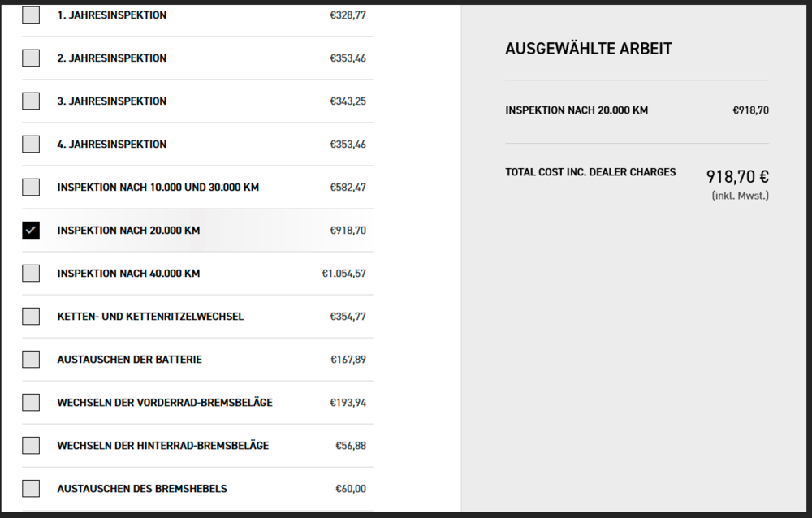This screenshot has width=812, height=518.
Task: Check Inspektion nach 10.000 und 30.000 km
Action: point(31,187)
